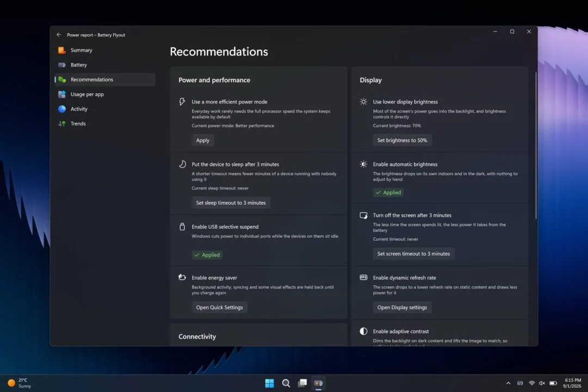The image size is (588, 392).
Task: Switch to the Battery page
Action: coord(105,65)
